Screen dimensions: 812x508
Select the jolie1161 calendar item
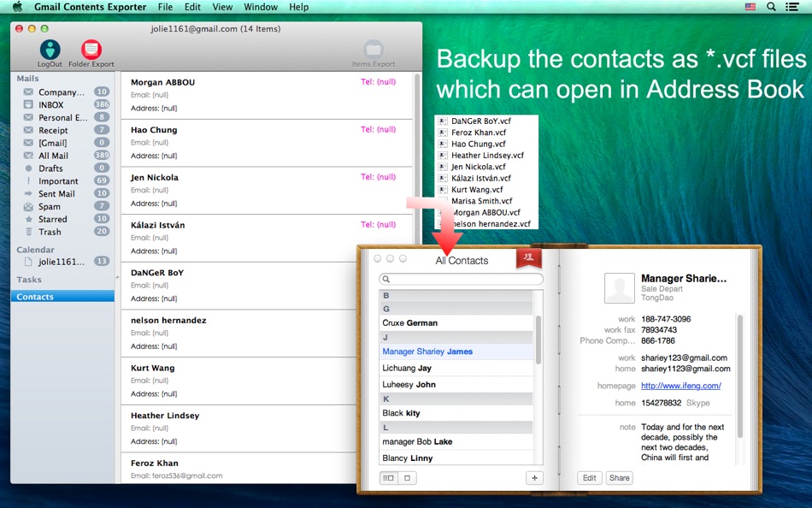[62, 261]
